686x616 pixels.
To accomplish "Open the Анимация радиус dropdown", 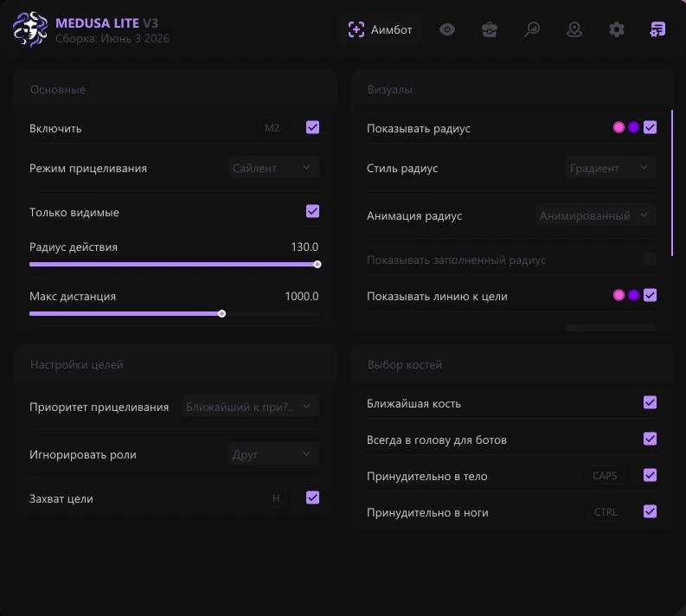I will coord(596,215).
